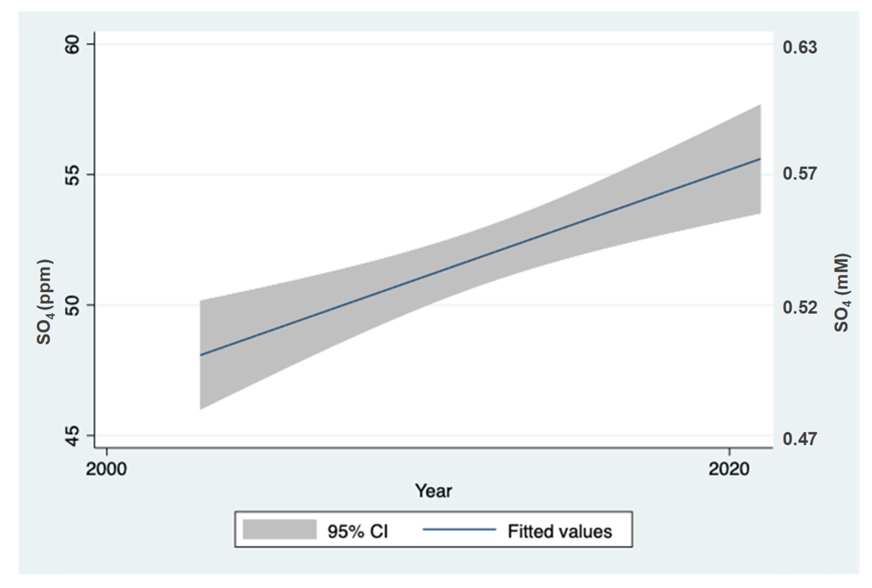Viewport: 872px width, 588px height.
Task: Click the 0.57 value on right axis
Action: coord(800,173)
